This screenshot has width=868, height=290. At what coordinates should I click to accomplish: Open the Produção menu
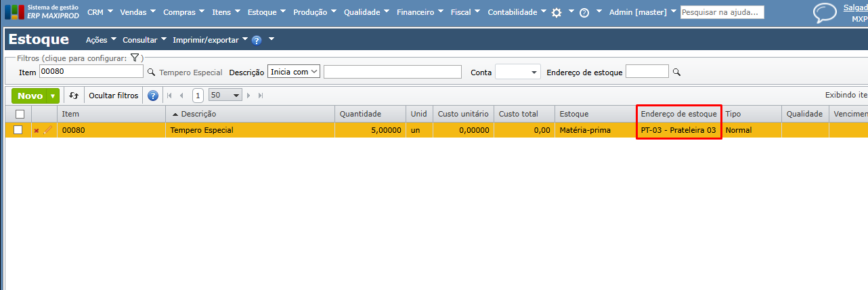coord(316,12)
